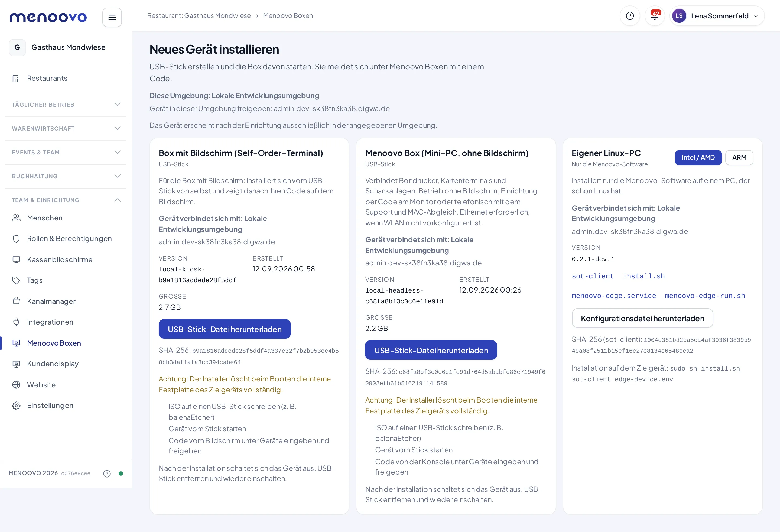Open Menoovo Boxen in the sidebar

point(66,343)
